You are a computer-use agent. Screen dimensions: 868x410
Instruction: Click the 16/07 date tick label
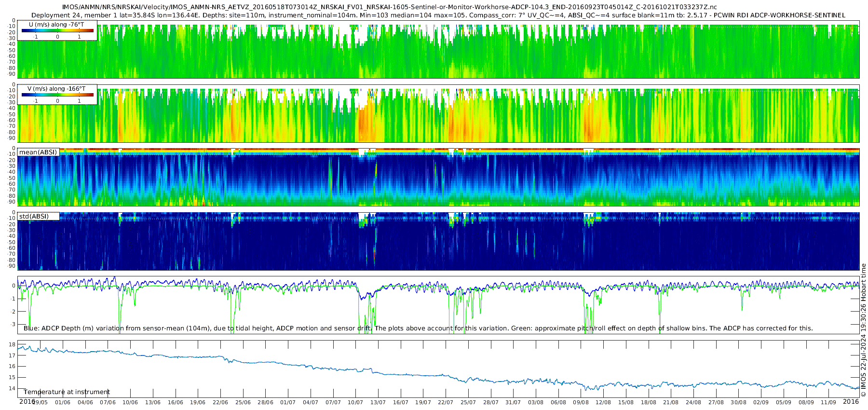click(x=401, y=402)
